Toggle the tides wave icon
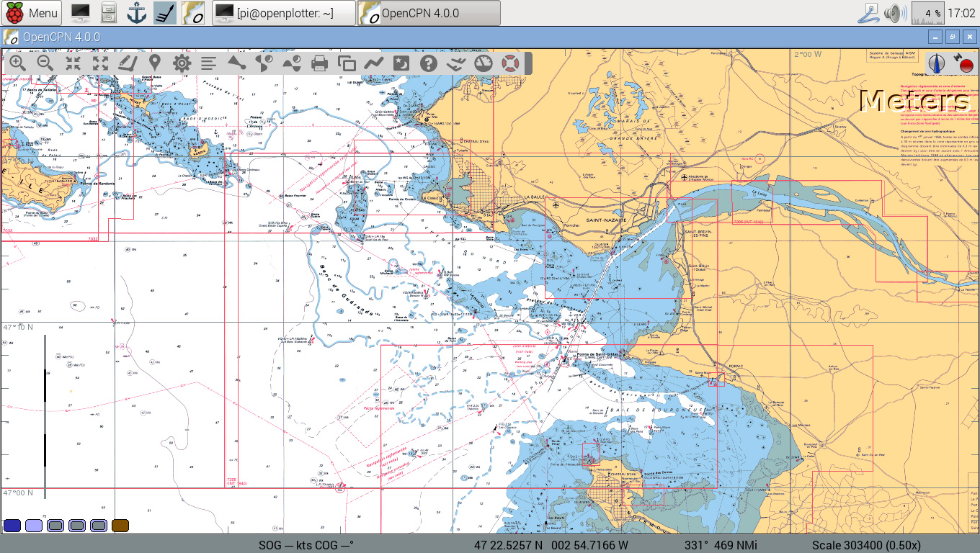The image size is (980, 553). click(291, 63)
